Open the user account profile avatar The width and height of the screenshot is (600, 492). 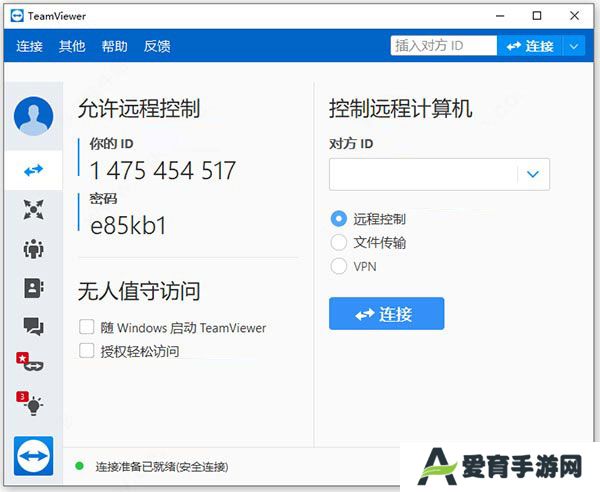(34, 116)
